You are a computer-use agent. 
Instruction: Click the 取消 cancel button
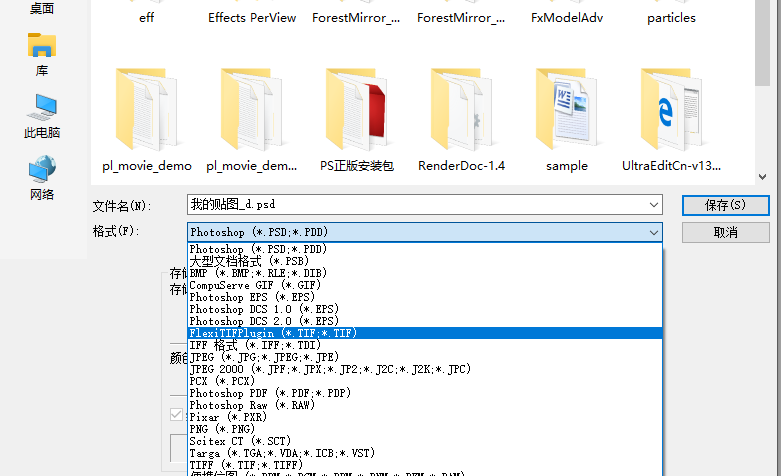tap(725, 232)
